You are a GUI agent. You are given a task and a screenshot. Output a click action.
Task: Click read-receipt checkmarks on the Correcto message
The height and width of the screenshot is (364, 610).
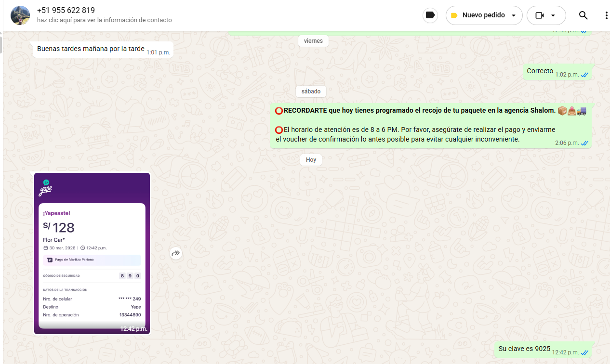[x=584, y=75]
